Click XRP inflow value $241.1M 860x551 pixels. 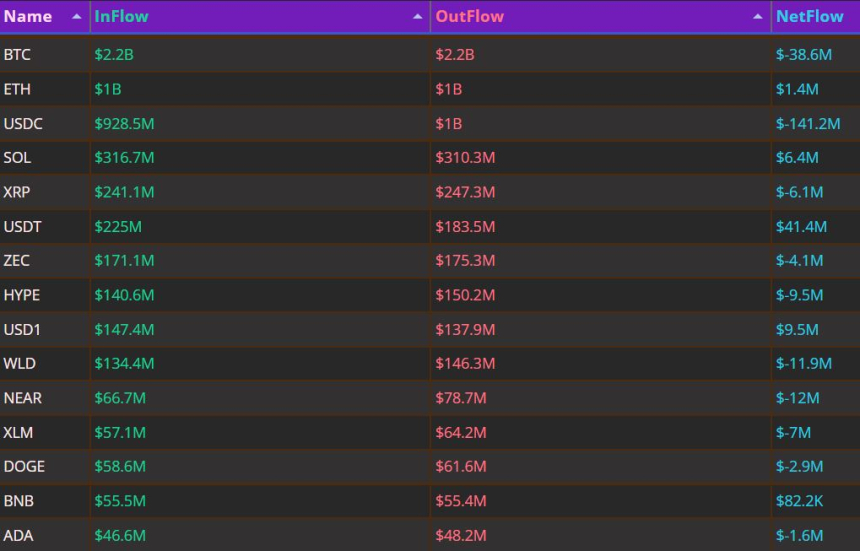coord(125,192)
